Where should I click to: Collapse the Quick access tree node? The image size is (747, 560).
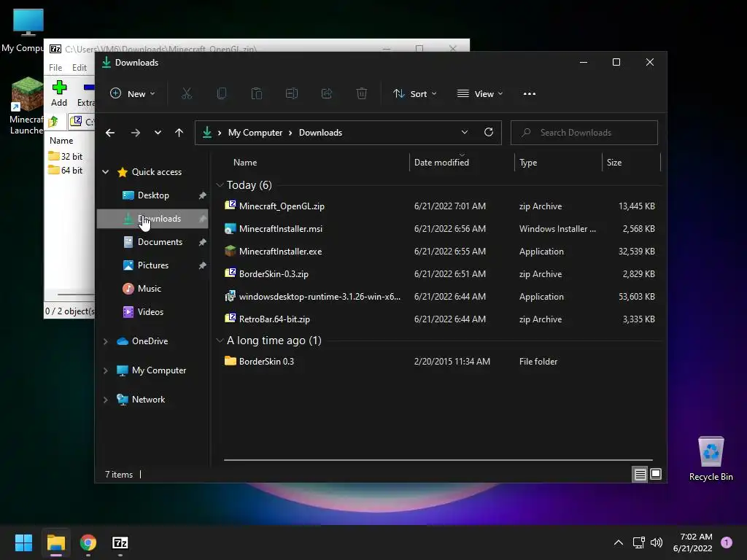(105, 172)
